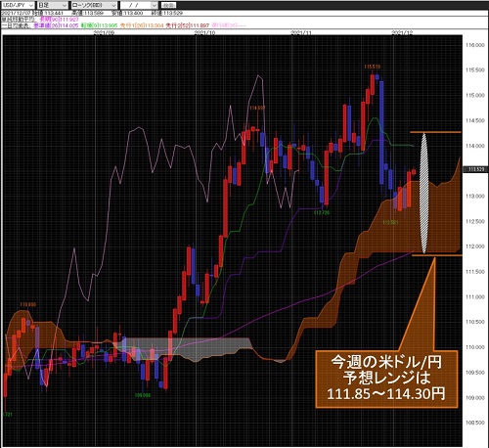Click the 110.000 price axis label
Image resolution: width=489 pixels, height=448 pixels.
pyautogui.click(x=475, y=347)
